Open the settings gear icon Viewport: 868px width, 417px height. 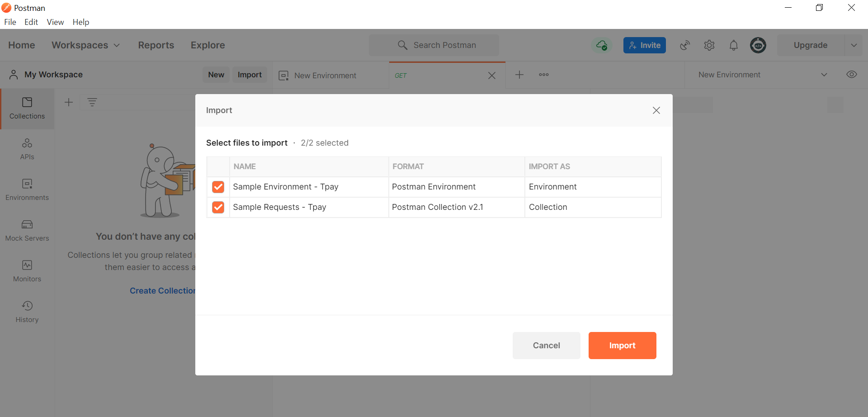pyautogui.click(x=709, y=45)
